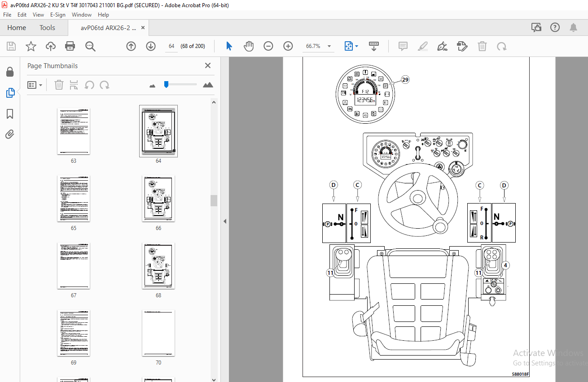Click the thumbnails panel scrollbar handle

(214, 200)
